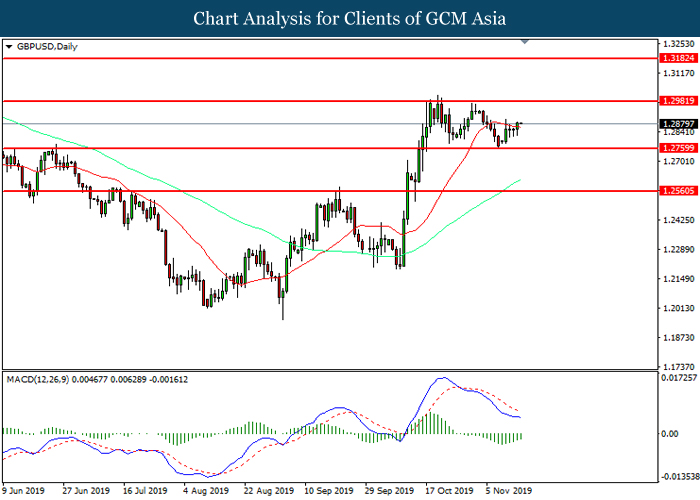Viewport: 700px width, 500px height.
Task: Select the red 1.27599 support price tag
Action: [678, 148]
